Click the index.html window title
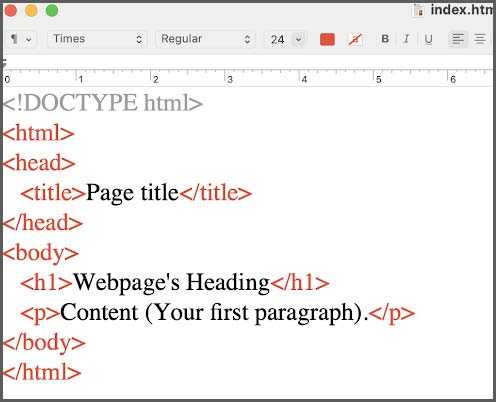The width and height of the screenshot is (496, 402). point(461,10)
